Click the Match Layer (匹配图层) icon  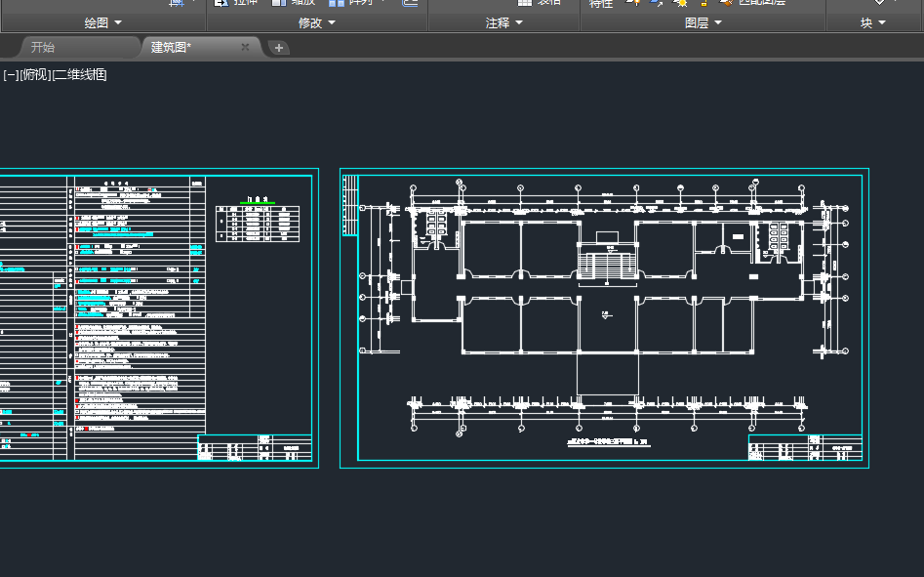coord(726,4)
